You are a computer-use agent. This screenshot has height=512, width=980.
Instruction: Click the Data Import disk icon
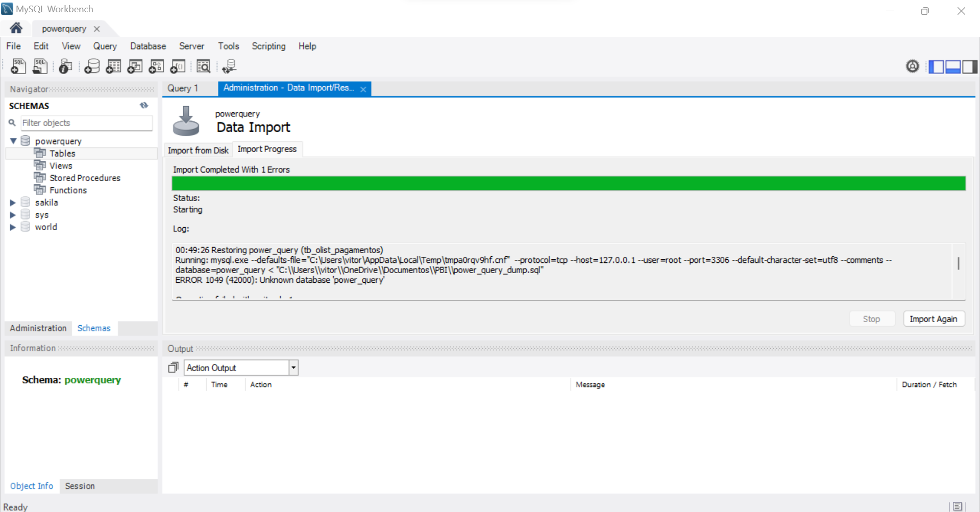186,121
